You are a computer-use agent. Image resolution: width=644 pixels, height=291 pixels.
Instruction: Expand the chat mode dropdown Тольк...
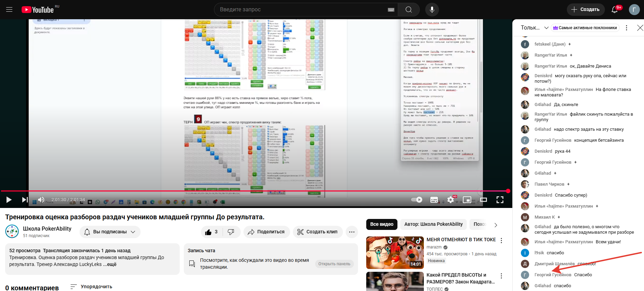pyautogui.click(x=535, y=28)
